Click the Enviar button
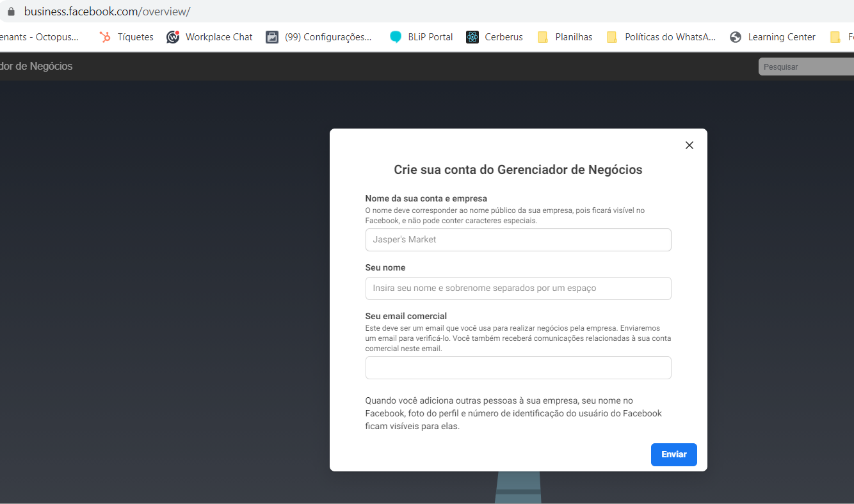The image size is (854, 504). [x=674, y=455]
